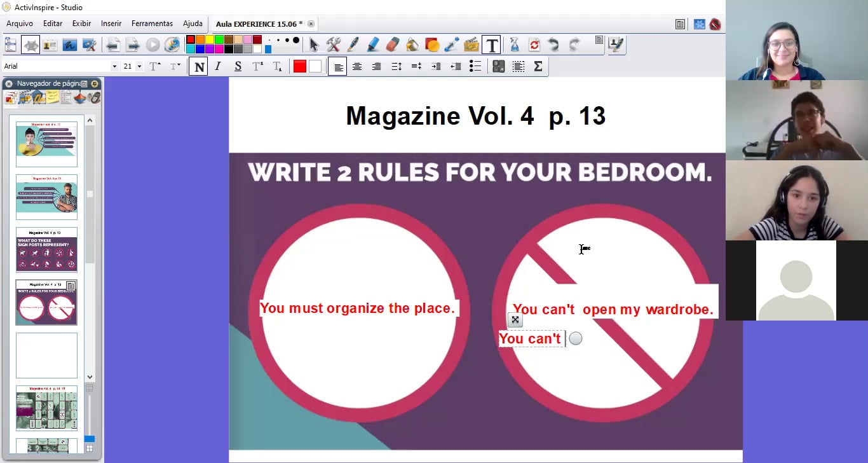Image resolution: width=868 pixels, height=463 pixels.
Task: Open the line spacing options
Action: 397,66
